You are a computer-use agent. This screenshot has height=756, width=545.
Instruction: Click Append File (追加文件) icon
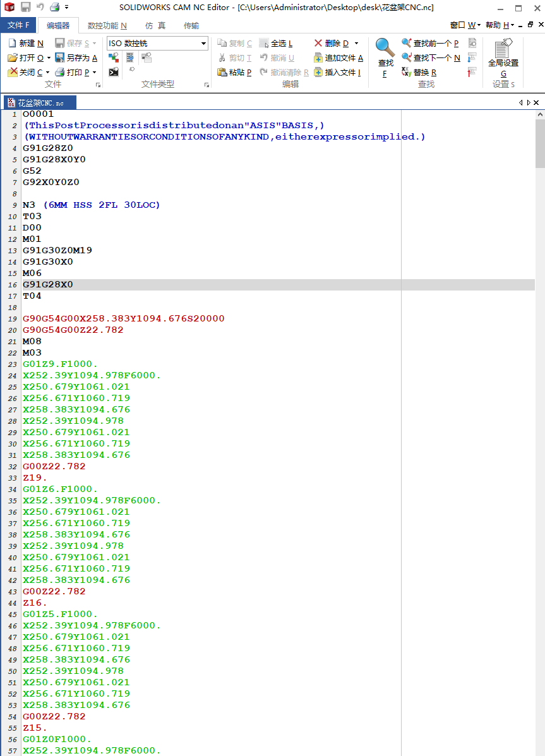(x=318, y=58)
